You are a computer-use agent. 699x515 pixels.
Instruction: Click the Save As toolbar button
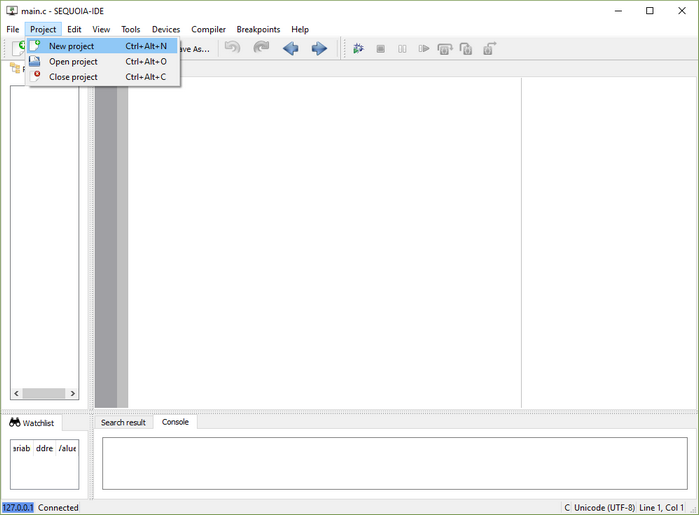(195, 49)
